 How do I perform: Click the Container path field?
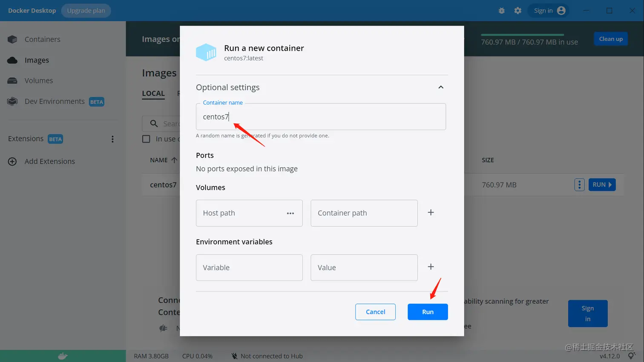coord(364,213)
